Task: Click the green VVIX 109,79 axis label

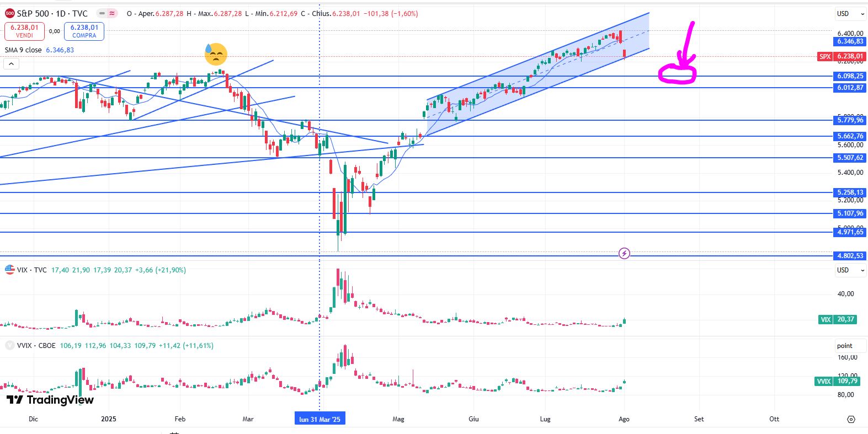Action: (837, 381)
